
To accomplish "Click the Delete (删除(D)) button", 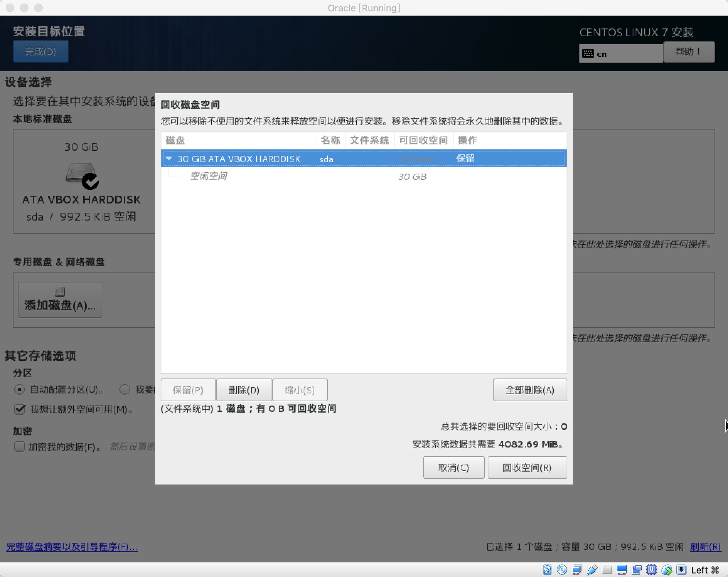I will coord(244,390).
